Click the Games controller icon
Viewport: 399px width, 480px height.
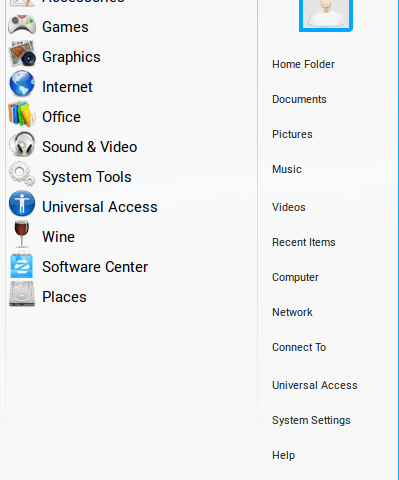22,25
